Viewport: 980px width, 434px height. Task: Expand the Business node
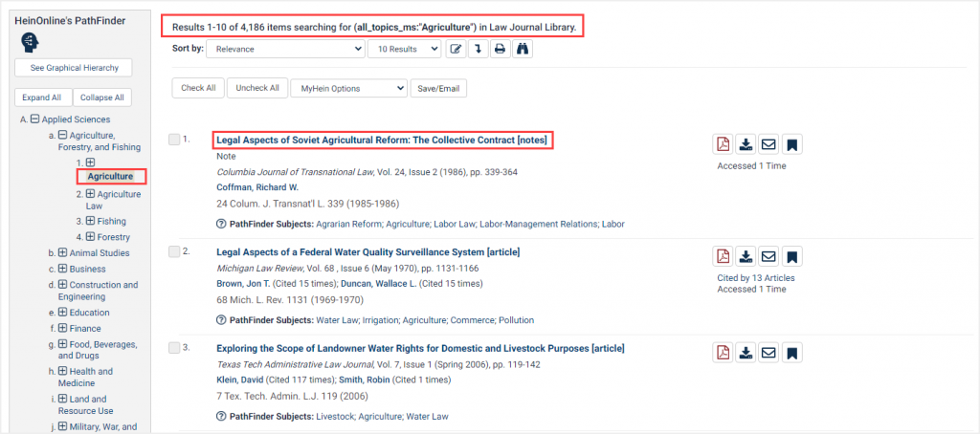[x=62, y=270]
